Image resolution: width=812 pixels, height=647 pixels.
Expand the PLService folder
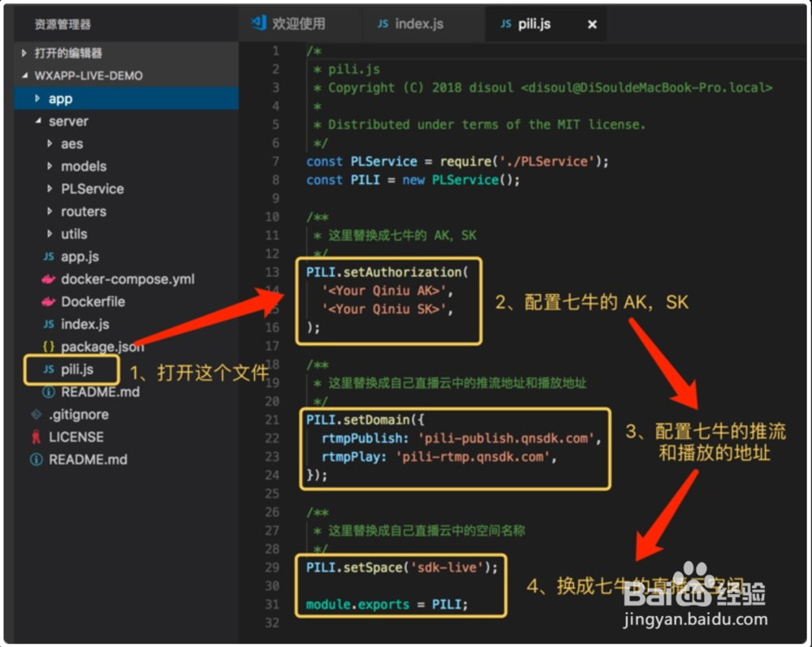point(50,189)
